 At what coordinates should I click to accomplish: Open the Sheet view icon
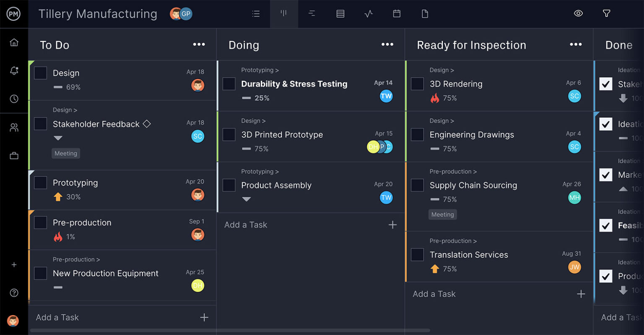click(x=340, y=13)
